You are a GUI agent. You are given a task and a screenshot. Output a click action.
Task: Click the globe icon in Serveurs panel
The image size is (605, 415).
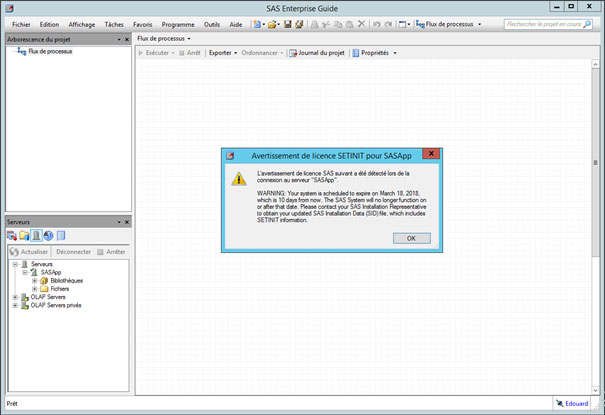(x=48, y=236)
